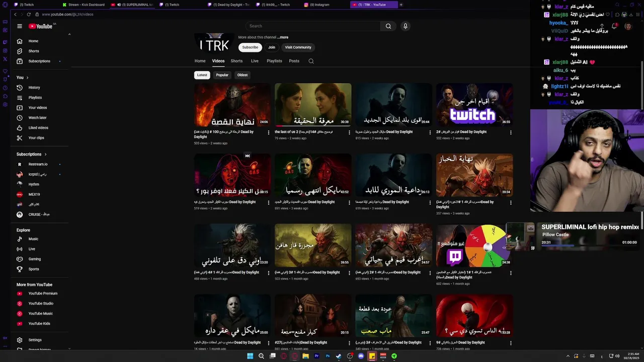Collapse sidebar with the small up arrow
Screen dimensions: 644x362
(69, 34)
